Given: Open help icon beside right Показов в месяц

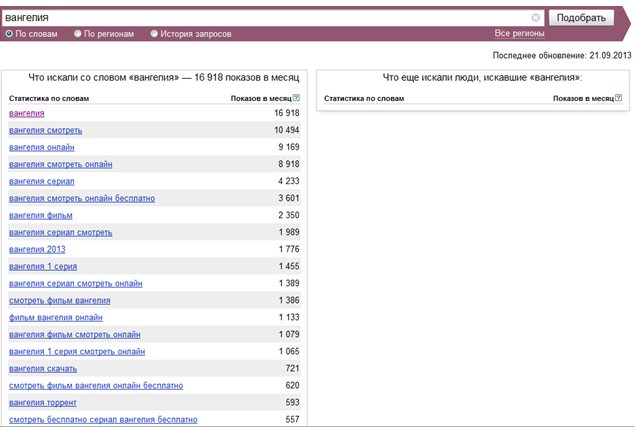Looking at the screenshot, I should pos(618,98).
